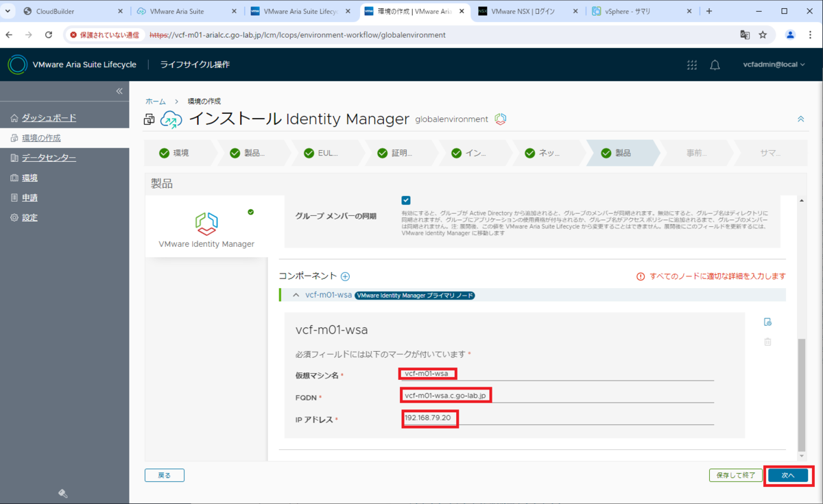Click the product panel vertical scrollbar

[801, 394]
